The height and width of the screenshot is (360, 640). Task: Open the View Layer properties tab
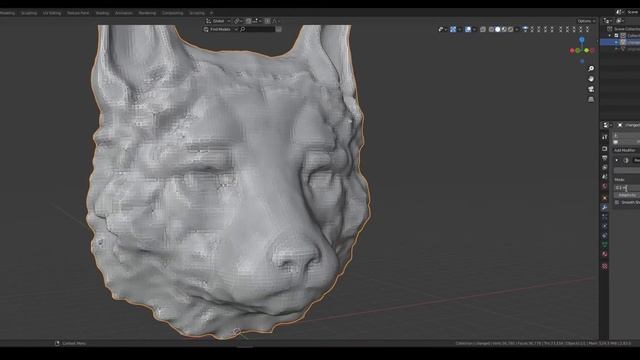[x=605, y=167]
